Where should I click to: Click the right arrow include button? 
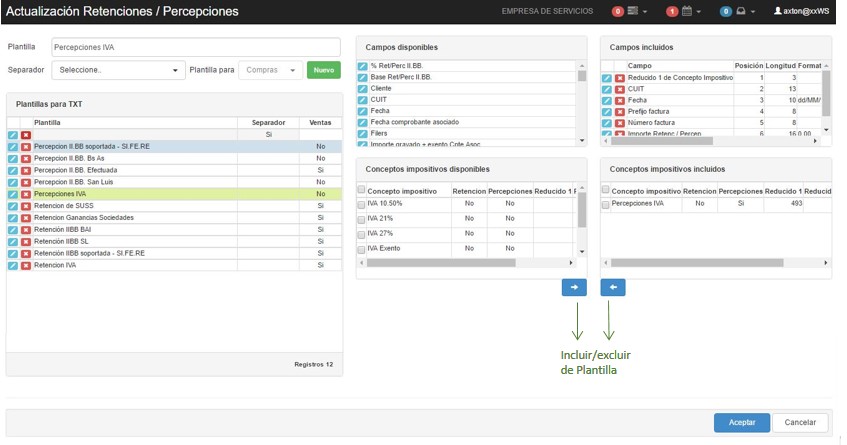click(574, 287)
